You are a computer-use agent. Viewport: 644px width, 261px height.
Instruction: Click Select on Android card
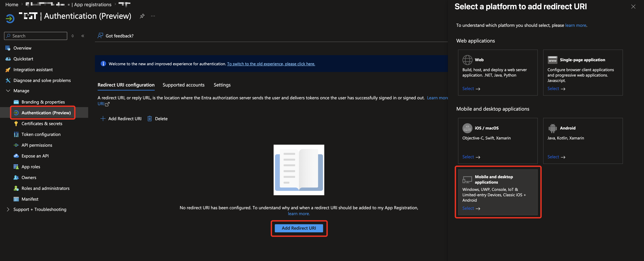pos(556,157)
